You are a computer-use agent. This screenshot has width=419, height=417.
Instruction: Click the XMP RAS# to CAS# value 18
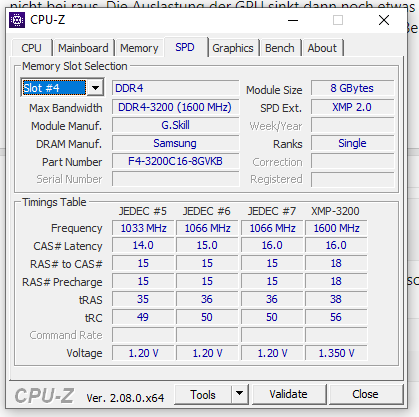(336, 263)
